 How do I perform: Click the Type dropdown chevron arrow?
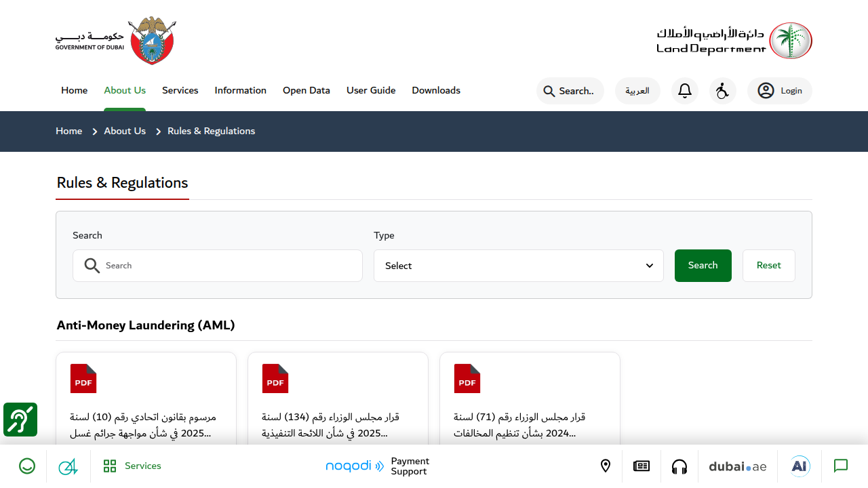[650, 266]
